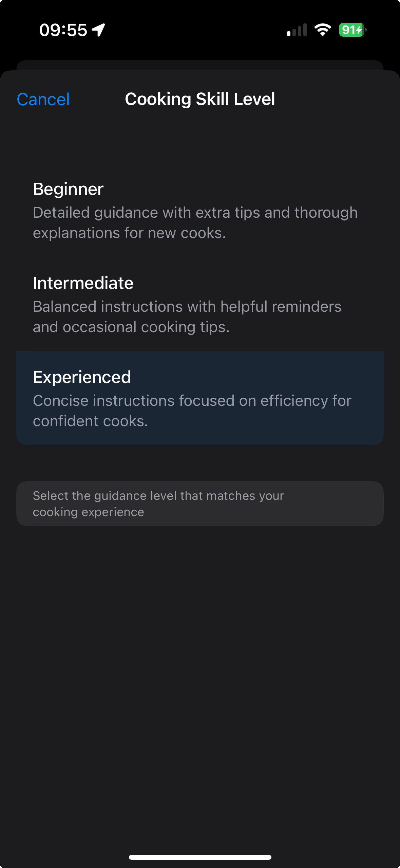Tap the location arrow icon
This screenshot has height=868, width=400.
[x=98, y=30]
